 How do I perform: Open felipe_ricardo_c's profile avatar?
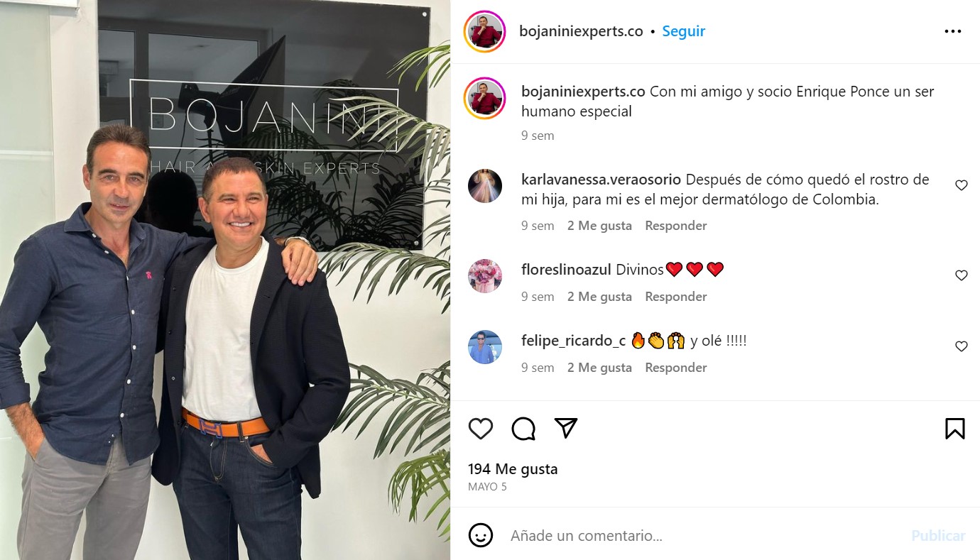tap(485, 347)
